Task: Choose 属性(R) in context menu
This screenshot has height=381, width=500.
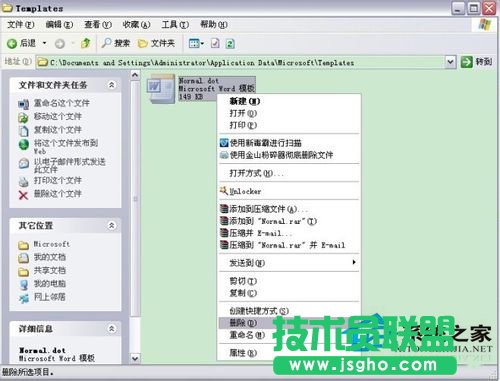Action: [289, 353]
